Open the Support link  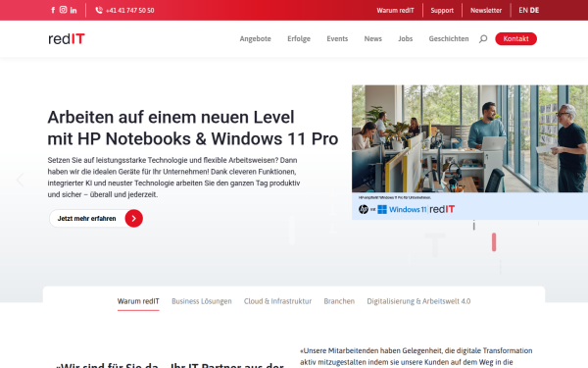pos(442,11)
